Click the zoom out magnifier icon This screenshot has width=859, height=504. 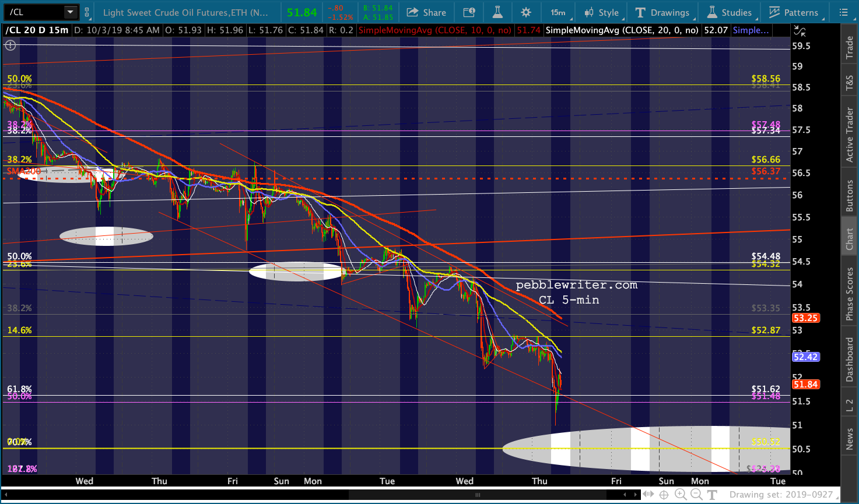(696, 495)
